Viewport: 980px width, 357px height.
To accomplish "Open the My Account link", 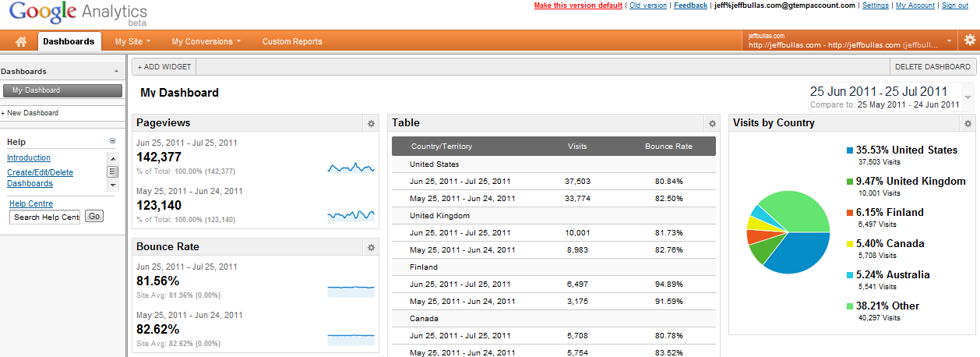I will [x=915, y=5].
